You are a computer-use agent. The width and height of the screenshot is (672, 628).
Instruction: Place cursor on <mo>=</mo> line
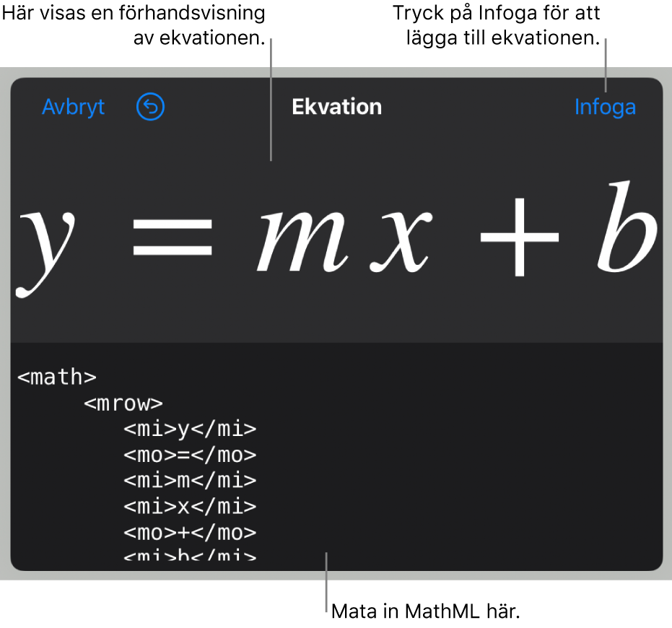click(190, 455)
